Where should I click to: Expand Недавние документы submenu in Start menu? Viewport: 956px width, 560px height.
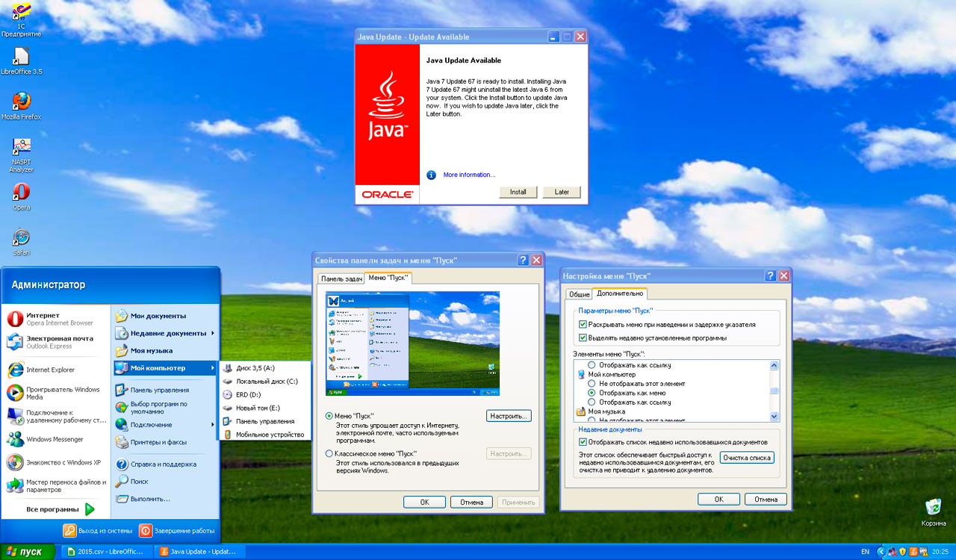tap(164, 333)
